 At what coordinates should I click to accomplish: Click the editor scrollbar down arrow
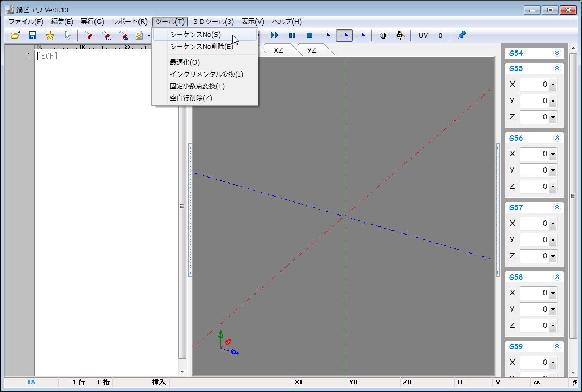(x=182, y=371)
